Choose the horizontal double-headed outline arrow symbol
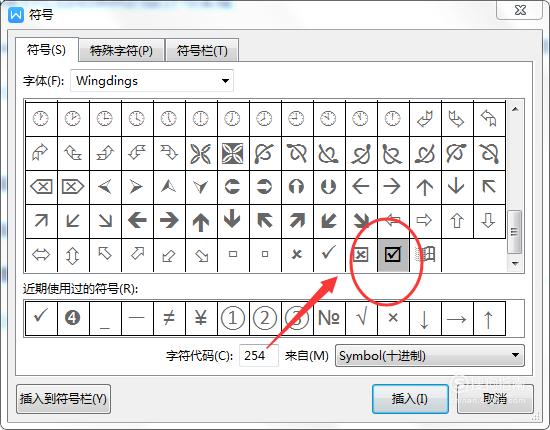 coord(41,254)
